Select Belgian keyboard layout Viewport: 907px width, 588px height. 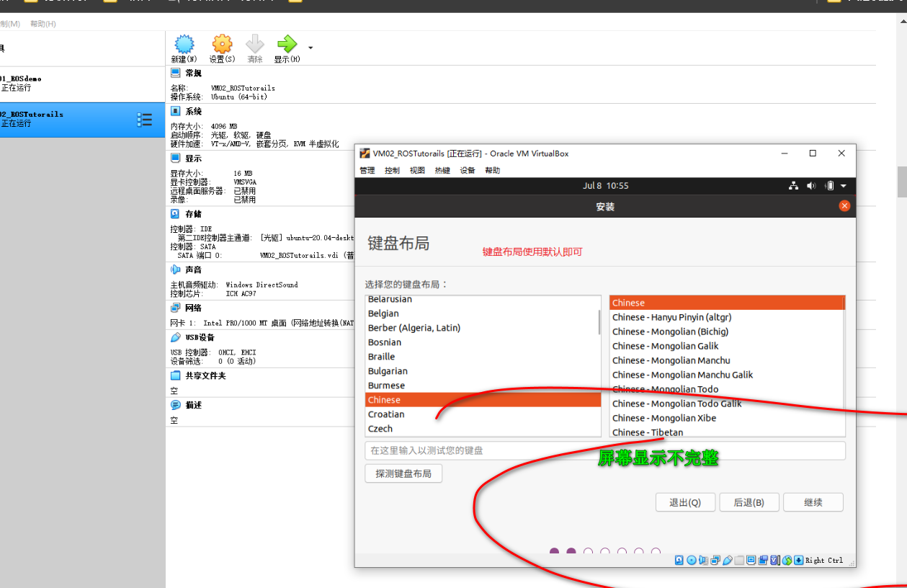[483, 313]
